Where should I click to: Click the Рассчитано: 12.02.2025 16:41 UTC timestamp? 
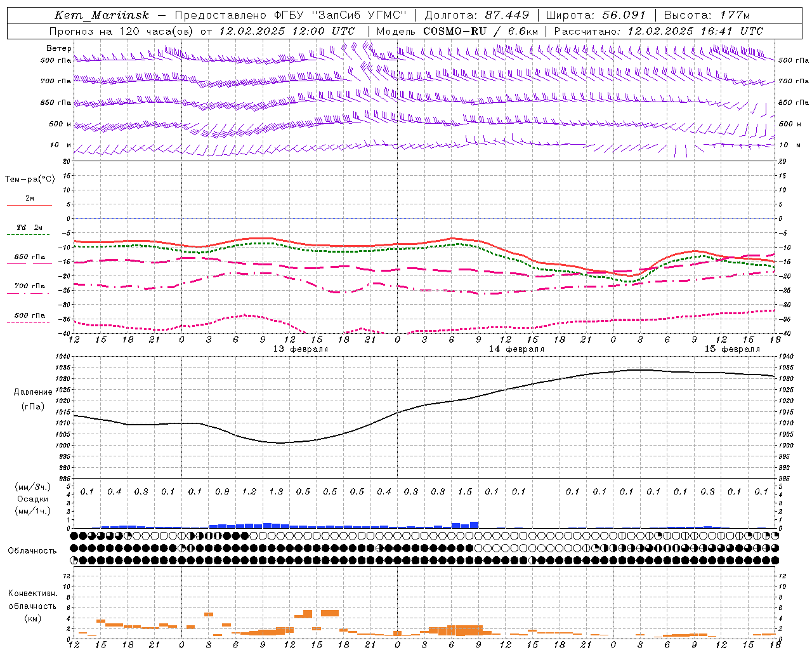coord(658,31)
